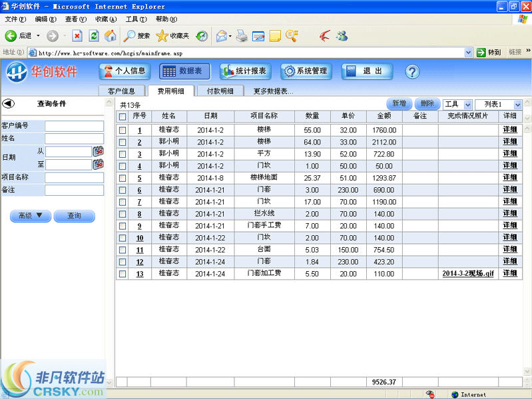The image size is (532, 399).
Task: Switch to the 付款明细 tab
Action: 220,91
